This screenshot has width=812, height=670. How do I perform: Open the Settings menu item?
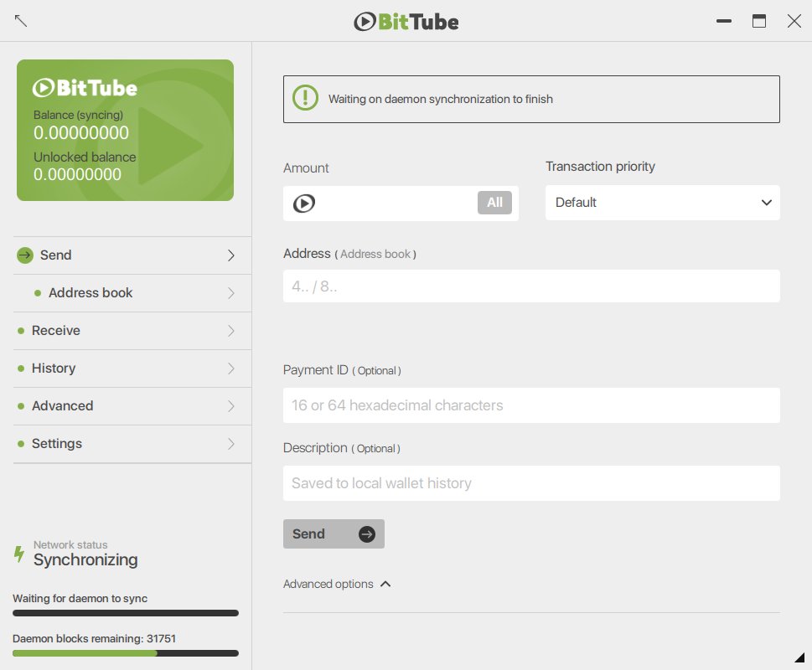tap(132, 444)
